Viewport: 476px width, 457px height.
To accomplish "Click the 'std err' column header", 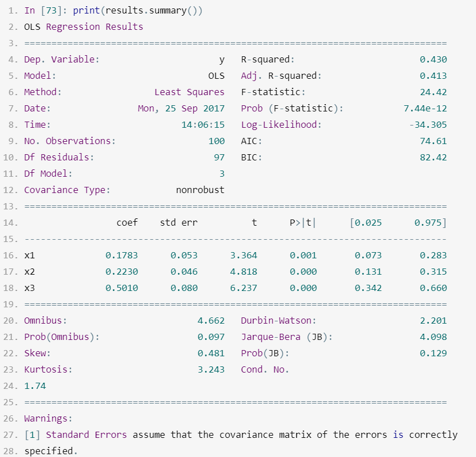I will click(x=179, y=222).
